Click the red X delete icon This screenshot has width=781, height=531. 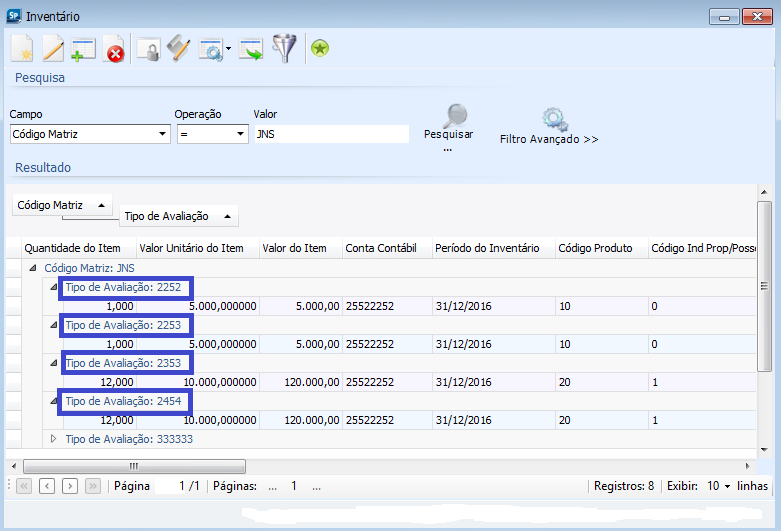114,50
